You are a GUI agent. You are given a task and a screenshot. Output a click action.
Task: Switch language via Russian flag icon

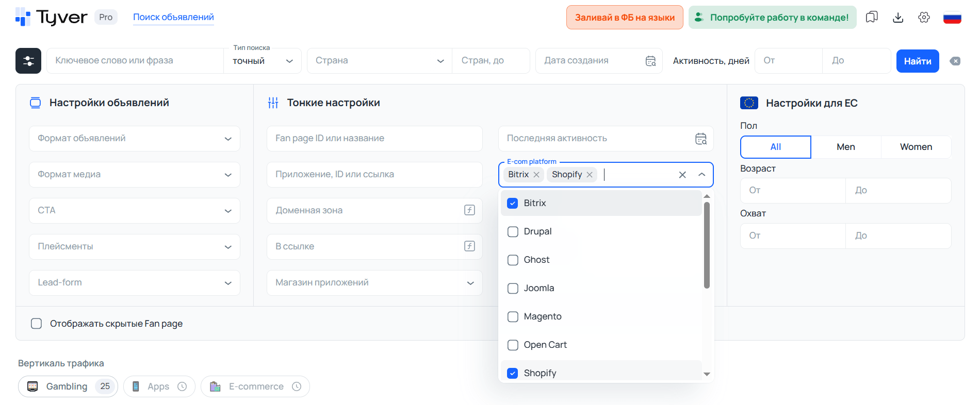point(952,17)
